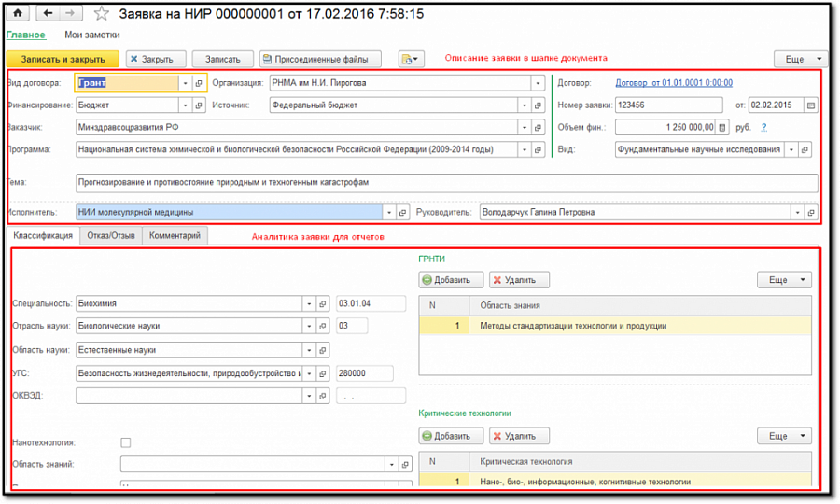This screenshot has height=504, width=840.
Task: Open the top toolbar Еще menu
Action: click(x=802, y=59)
